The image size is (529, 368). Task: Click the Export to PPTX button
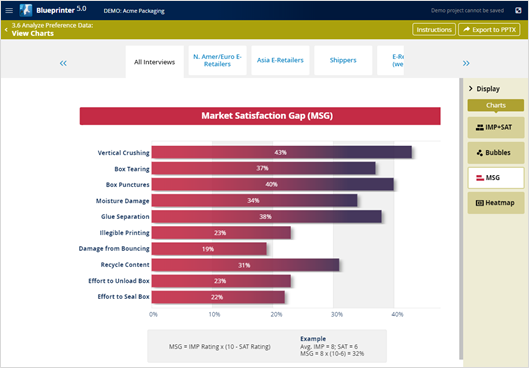[489, 30]
